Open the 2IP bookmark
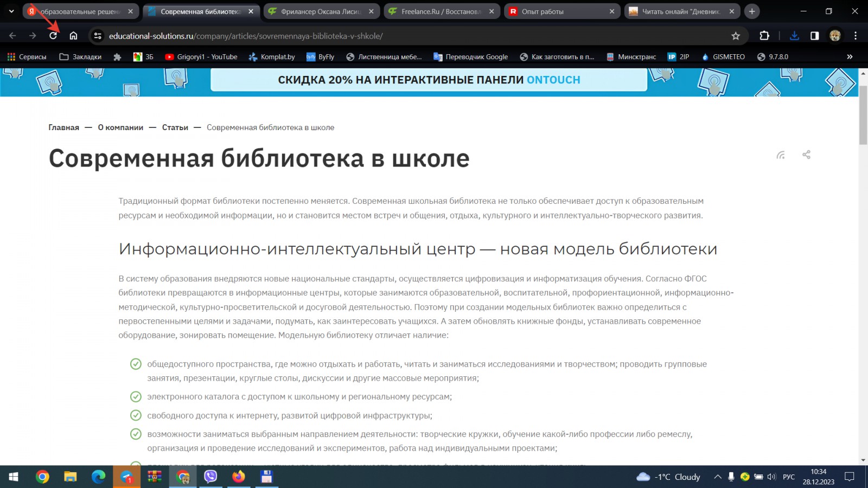This screenshot has height=488, width=868. click(x=679, y=57)
